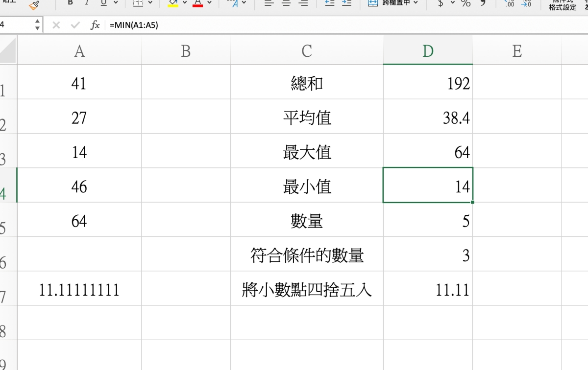Increase decimal places
Viewport: 588px width, 370px height.
(509, 3)
